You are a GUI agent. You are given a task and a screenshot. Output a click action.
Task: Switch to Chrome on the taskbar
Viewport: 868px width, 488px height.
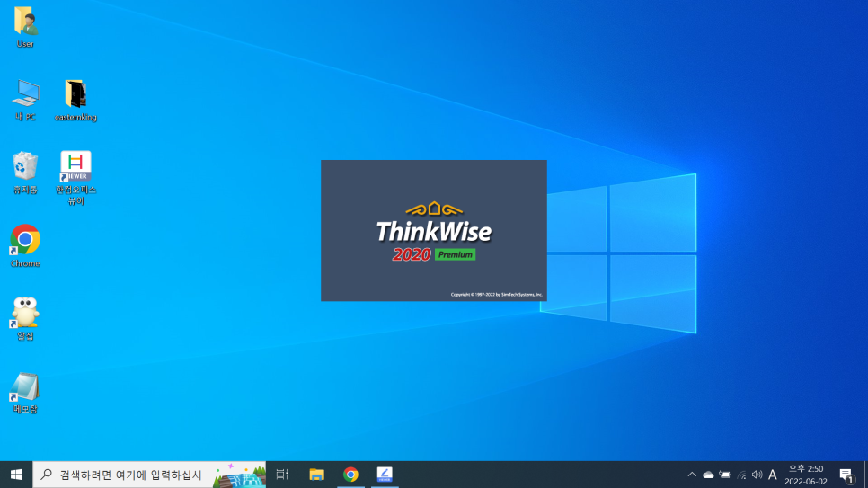pos(350,475)
